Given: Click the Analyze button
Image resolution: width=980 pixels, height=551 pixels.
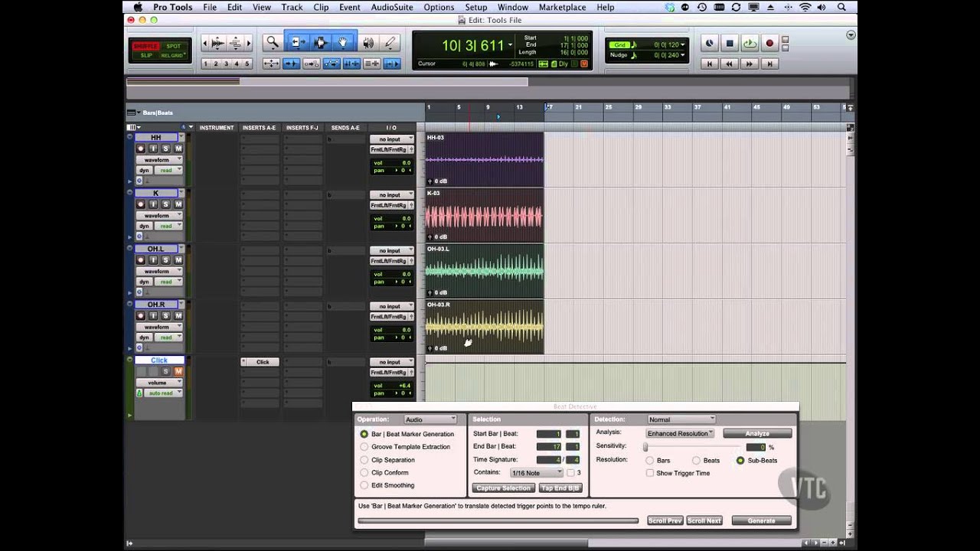Looking at the screenshot, I should (x=757, y=433).
